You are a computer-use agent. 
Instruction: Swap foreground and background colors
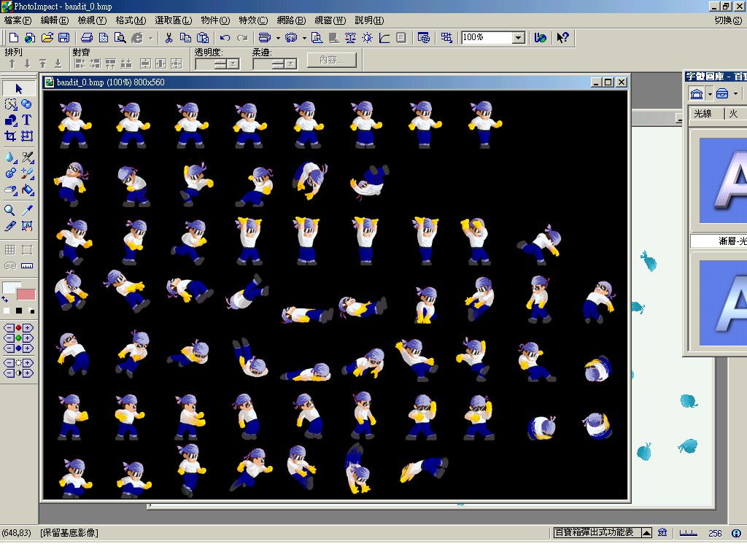(5, 300)
